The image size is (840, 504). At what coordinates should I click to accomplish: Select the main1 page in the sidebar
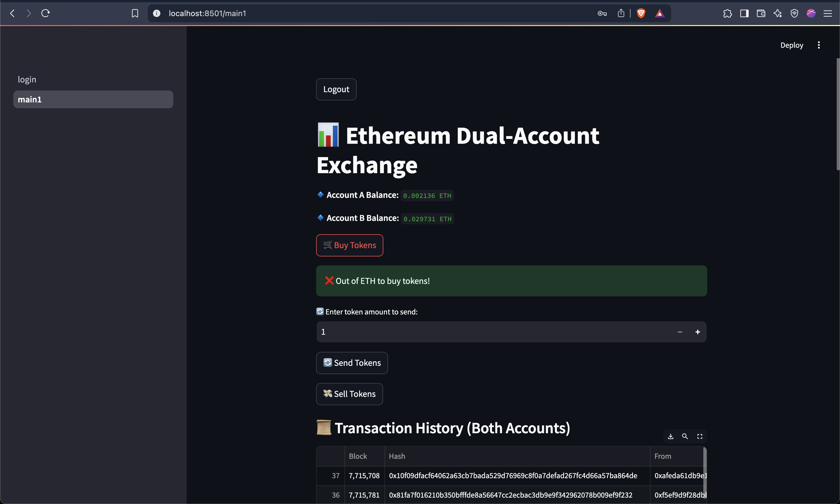click(93, 100)
